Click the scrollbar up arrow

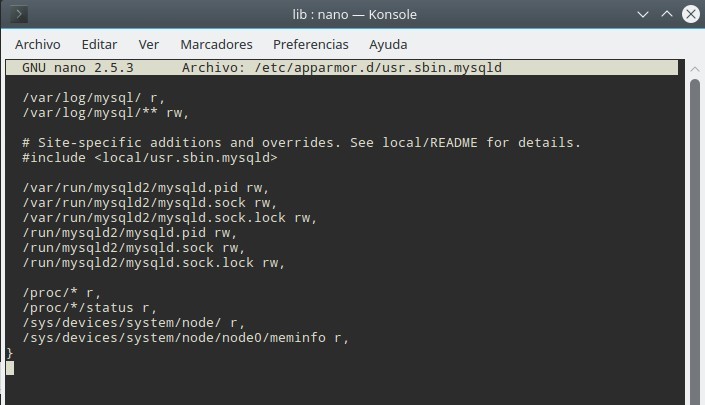coord(695,69)
